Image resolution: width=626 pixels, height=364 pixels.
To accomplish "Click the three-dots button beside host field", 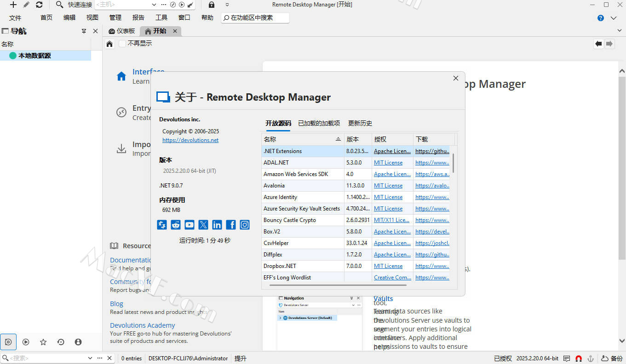I will (x=164, y=5).
